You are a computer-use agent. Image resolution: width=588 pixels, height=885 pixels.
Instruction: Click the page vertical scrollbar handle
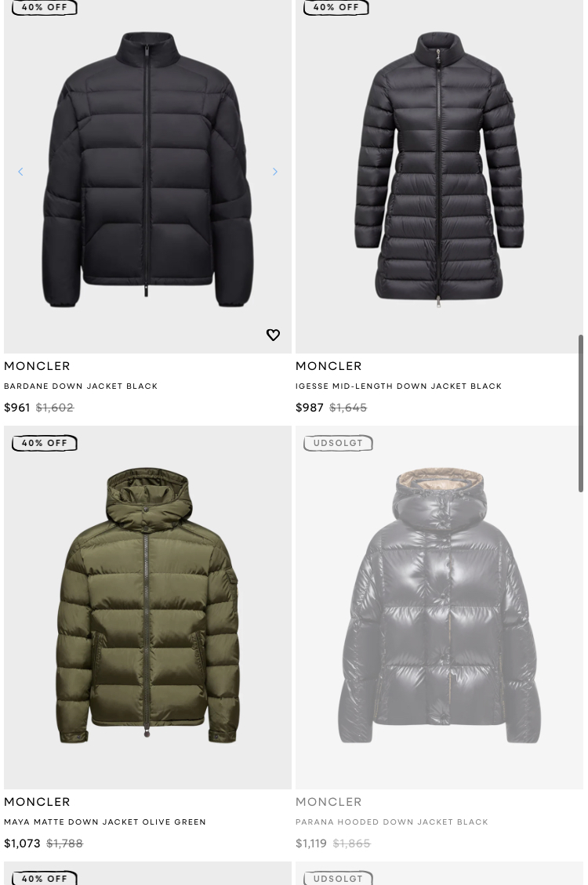click(581, 413)
